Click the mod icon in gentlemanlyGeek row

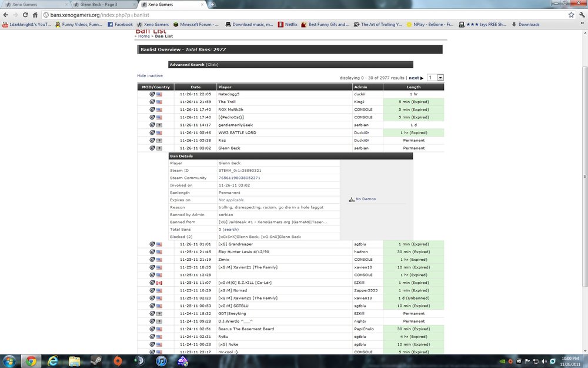pos(152,125)
